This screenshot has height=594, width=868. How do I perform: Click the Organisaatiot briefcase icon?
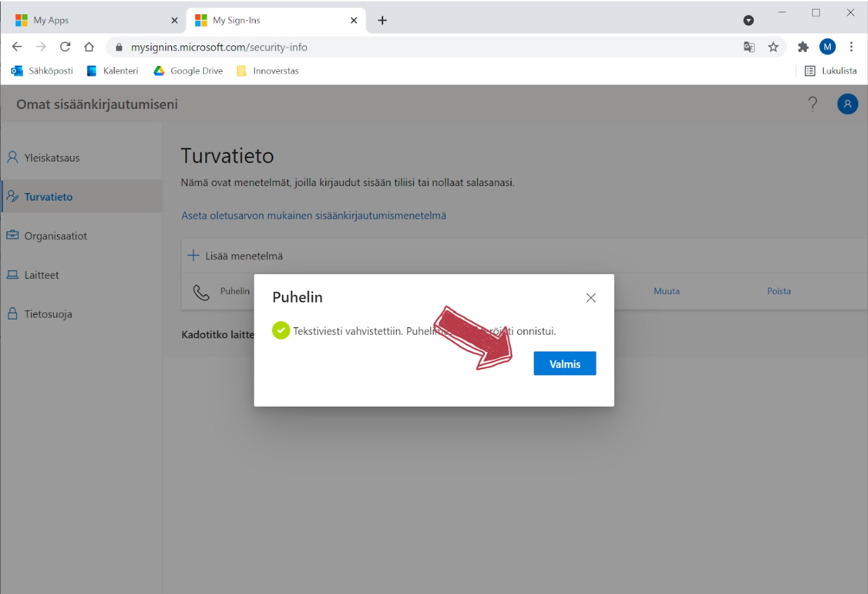[12, 235]
